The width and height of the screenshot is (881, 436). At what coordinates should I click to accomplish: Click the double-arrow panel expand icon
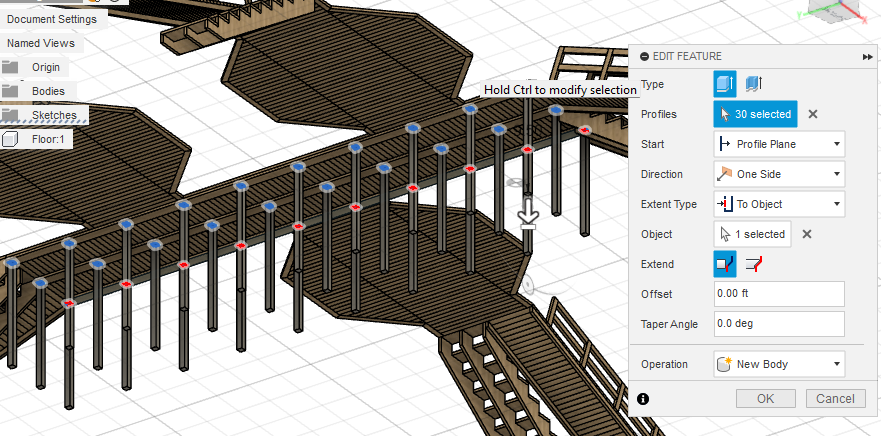click(868, 57)
